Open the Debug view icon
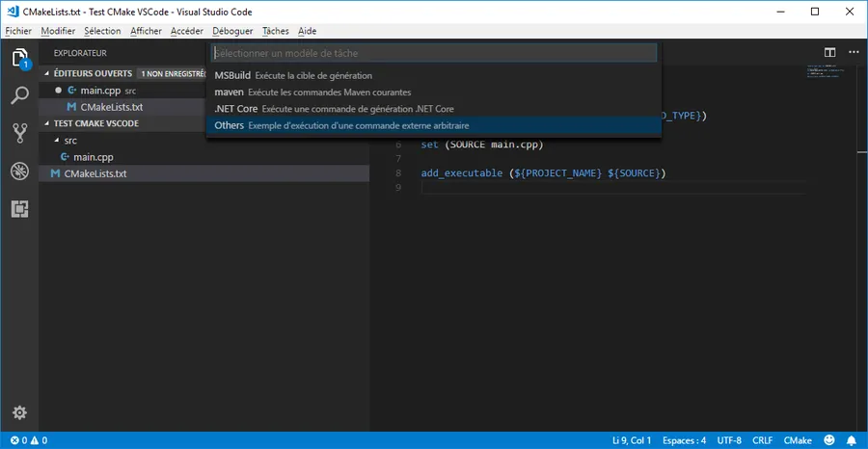 (19, 172)
